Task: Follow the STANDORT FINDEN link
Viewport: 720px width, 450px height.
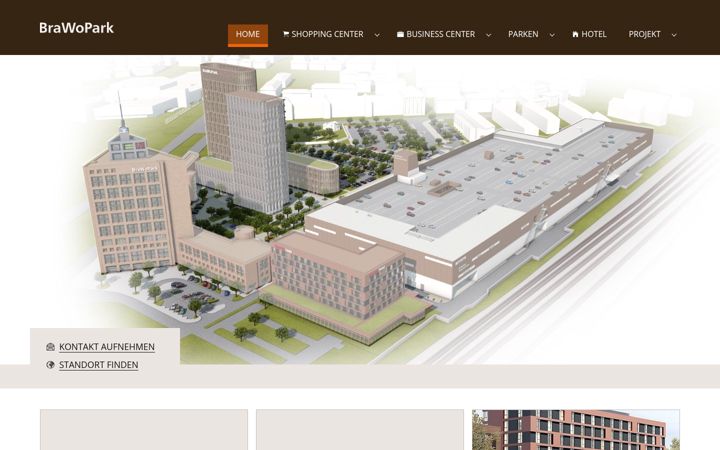Action: coord(98,365)
